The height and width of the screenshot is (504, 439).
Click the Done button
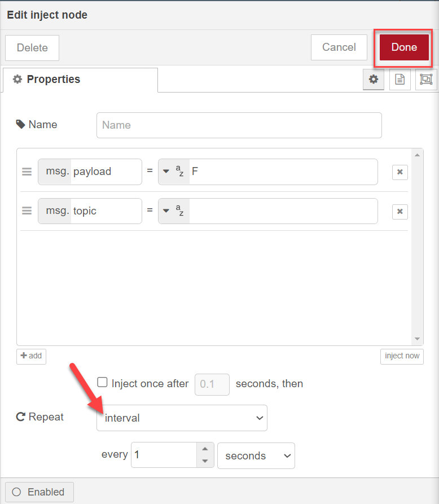(403, 47)
